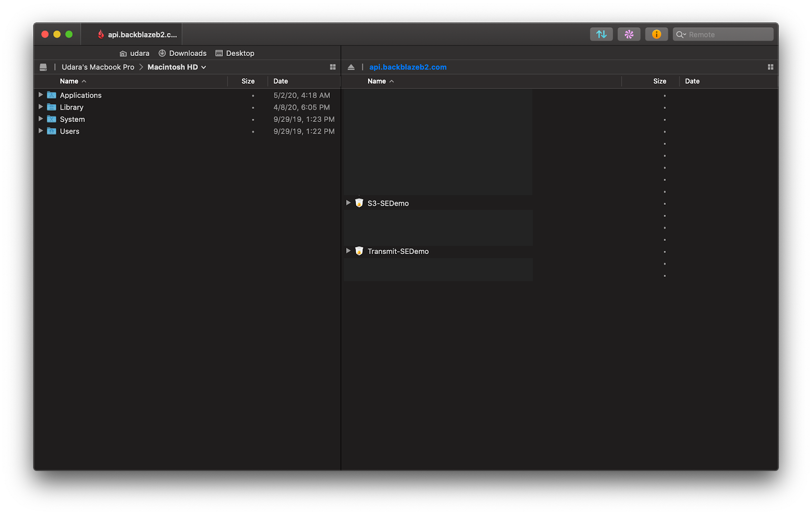Viewport: 812px width, 515px height.
Task: Click the api.backblazeb2.com path link
Action: click(408, 67)
